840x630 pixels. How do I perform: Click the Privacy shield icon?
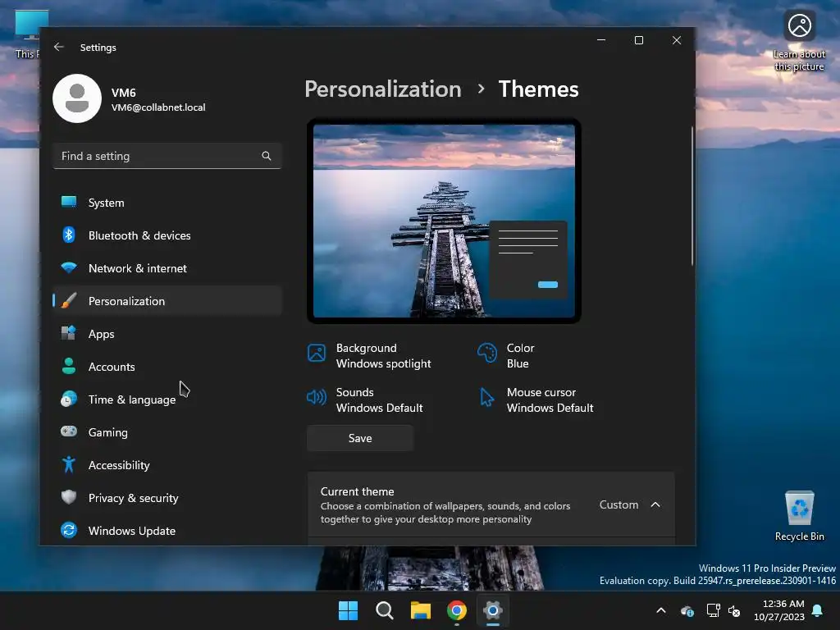69,497
